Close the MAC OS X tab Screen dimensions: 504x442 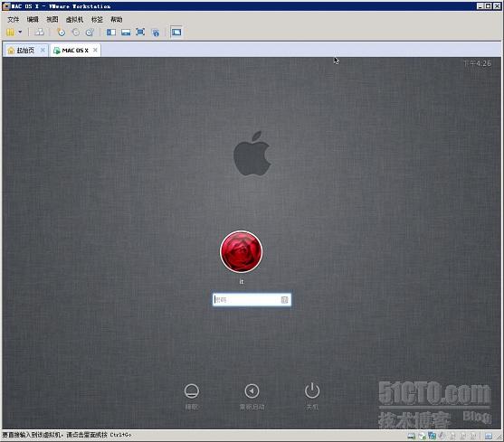coord(95,50)
